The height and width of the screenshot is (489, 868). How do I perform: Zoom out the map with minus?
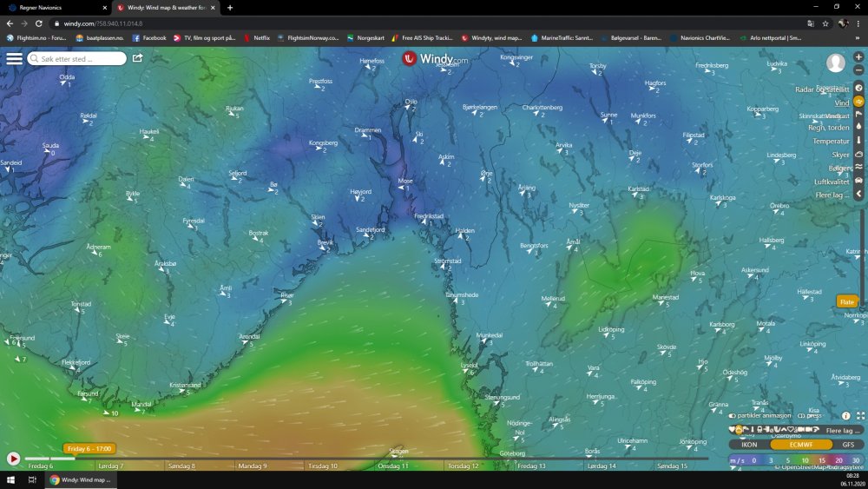coord(858,70)
